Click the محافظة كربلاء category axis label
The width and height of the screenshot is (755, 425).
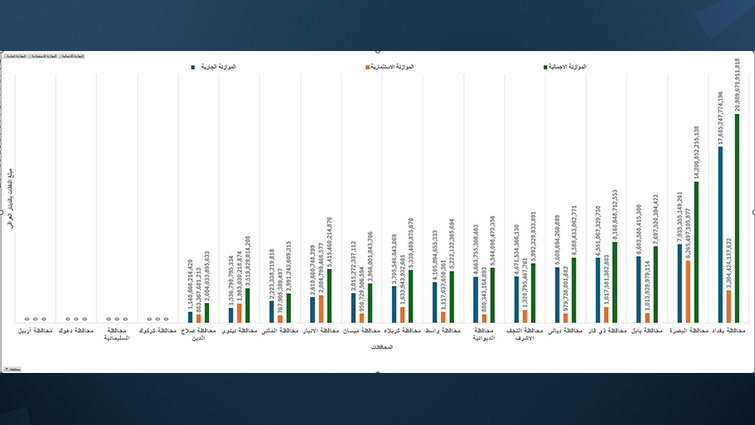pos(404,330)
